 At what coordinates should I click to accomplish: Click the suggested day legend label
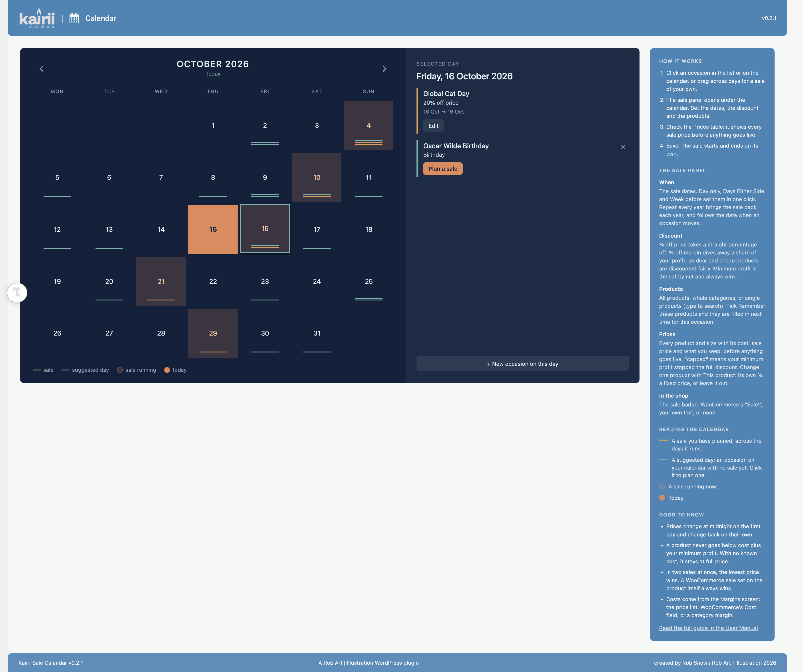(x=90, y=370)
